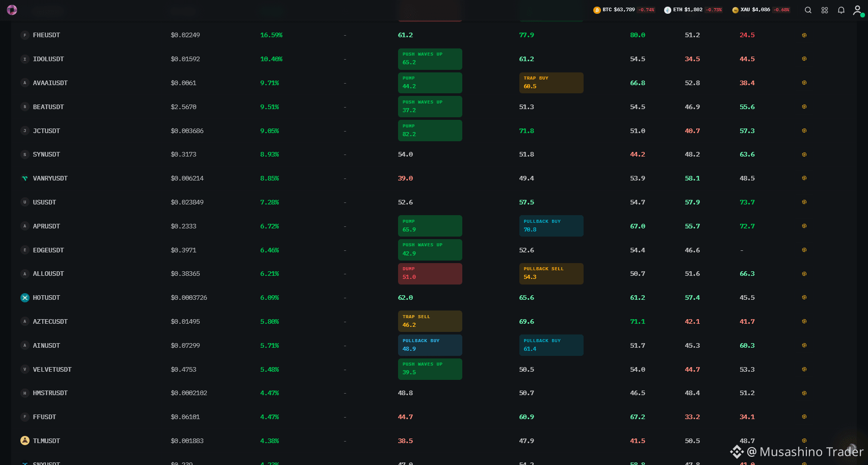Image resolution: width=868 pixels, height=465 pixels.
Task: Click the TLMUSDT coin logo
Action: (24, 441)
